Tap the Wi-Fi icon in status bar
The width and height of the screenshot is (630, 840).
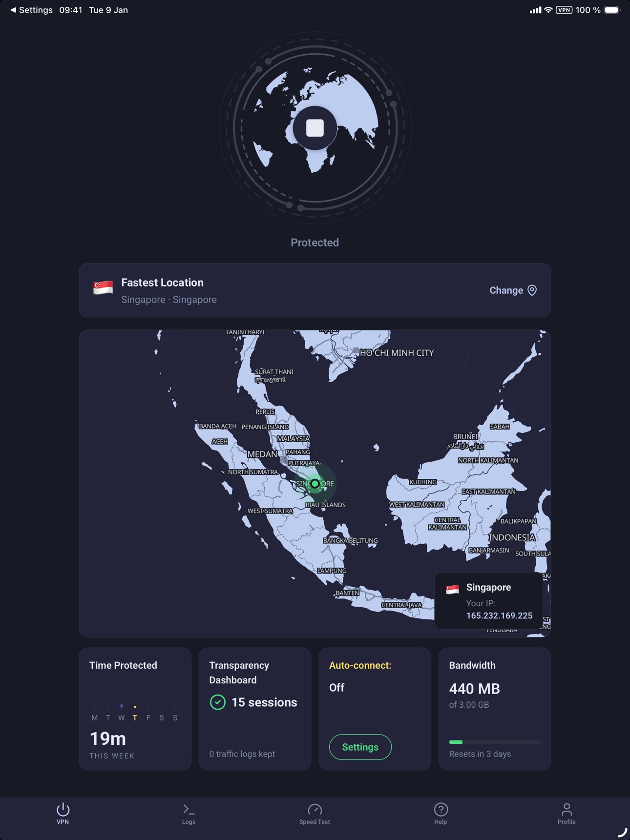pyautogui.click(x=548, y=10)
